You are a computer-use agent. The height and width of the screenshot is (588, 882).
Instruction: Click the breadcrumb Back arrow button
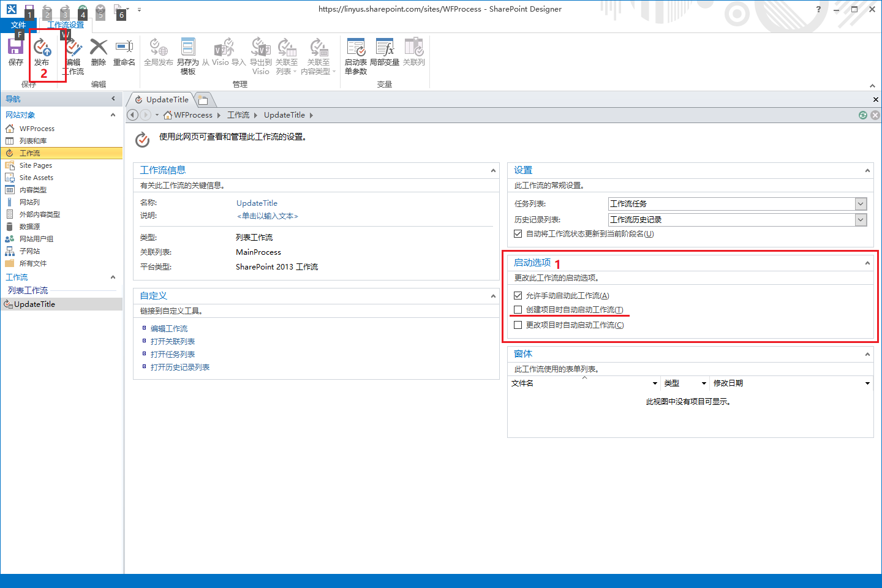coord(133,115)
